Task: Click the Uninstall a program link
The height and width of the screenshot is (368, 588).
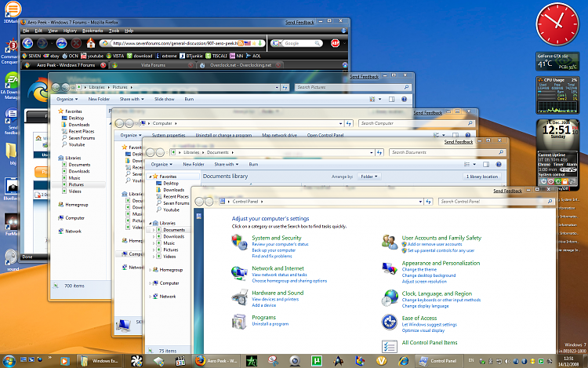Action: [x=270, y=324]
